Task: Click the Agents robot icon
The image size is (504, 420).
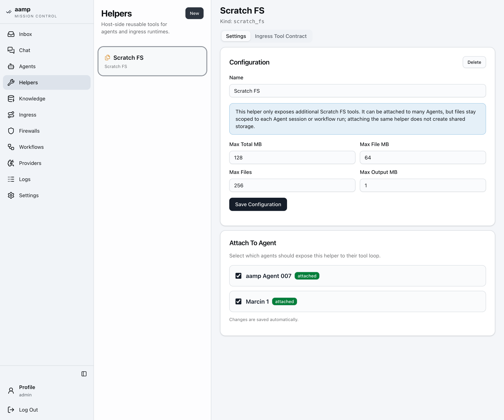Action: (x=11, y=66)
